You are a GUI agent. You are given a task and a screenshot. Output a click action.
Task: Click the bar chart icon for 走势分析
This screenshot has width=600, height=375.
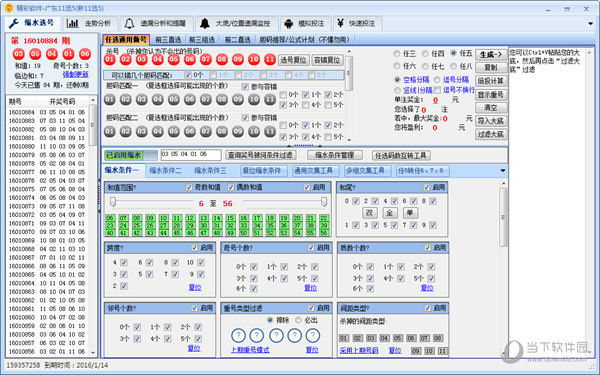pos(72,23)
